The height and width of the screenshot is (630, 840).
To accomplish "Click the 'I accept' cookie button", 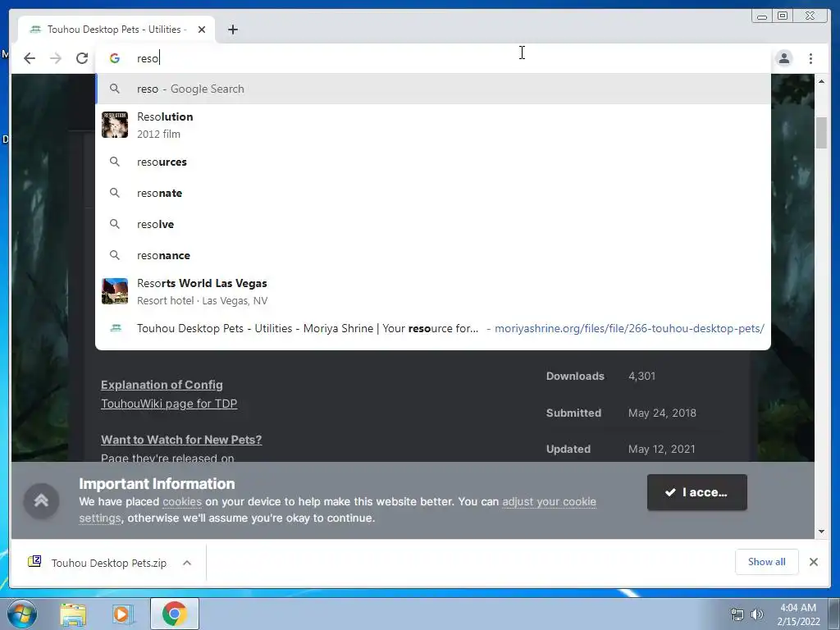I will 697,492.
